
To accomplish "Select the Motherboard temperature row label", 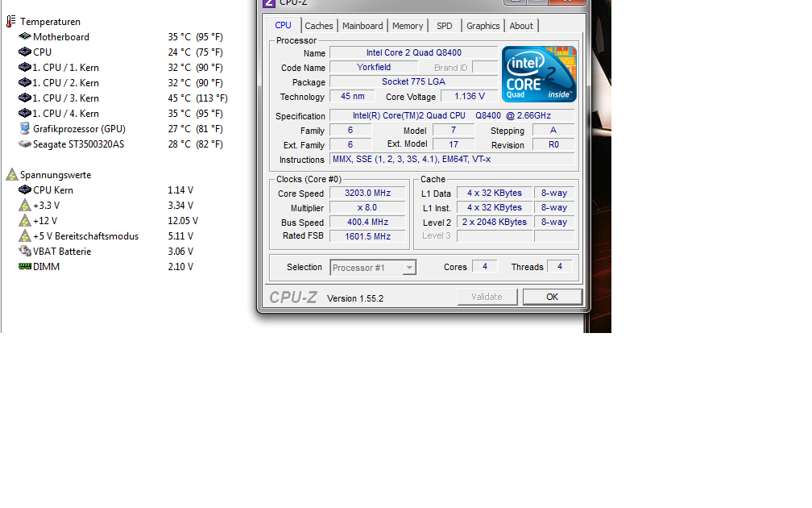I will coord(61,37).
